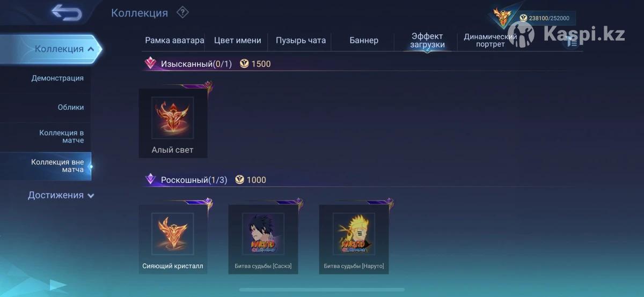Click the 238100/252000 collection points counter
This screenshot has width=644, height=297.
pyautogui.click(x=545, y=18)
